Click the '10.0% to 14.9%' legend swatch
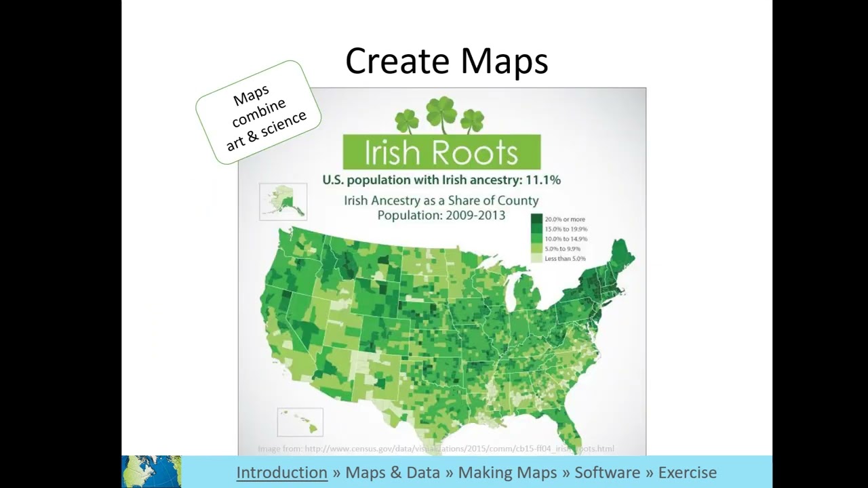 (x=536, y=239)
